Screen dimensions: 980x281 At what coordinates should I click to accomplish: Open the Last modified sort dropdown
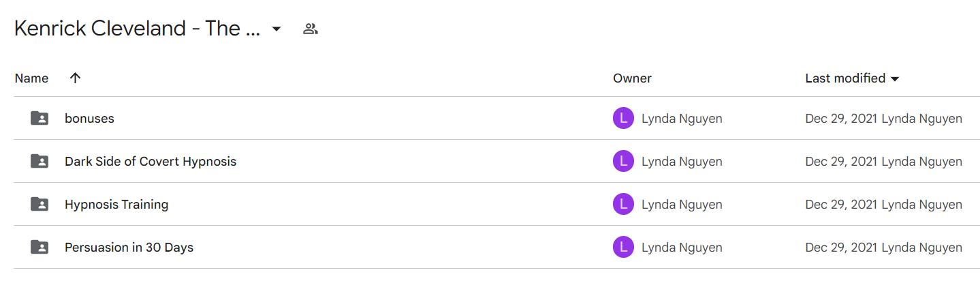pyautogui.click(x=895, y=78)
